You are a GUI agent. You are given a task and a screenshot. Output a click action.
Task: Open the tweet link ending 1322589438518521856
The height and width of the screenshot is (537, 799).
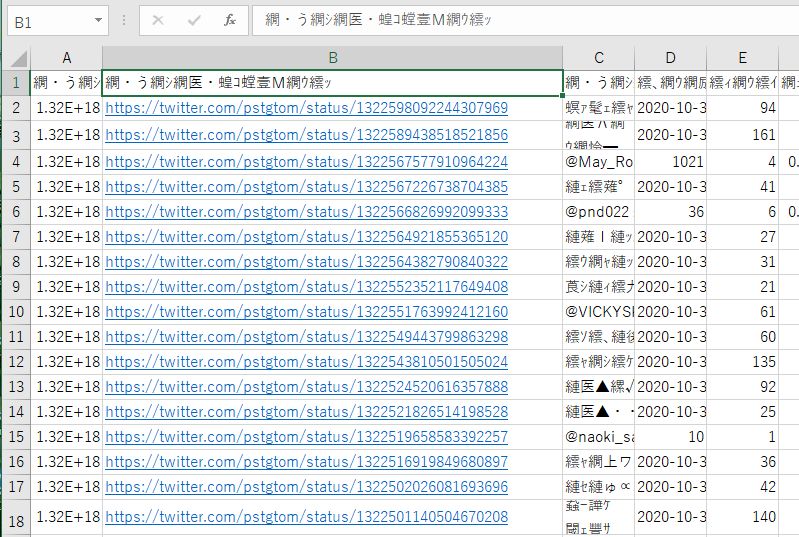tap(307, 135)
